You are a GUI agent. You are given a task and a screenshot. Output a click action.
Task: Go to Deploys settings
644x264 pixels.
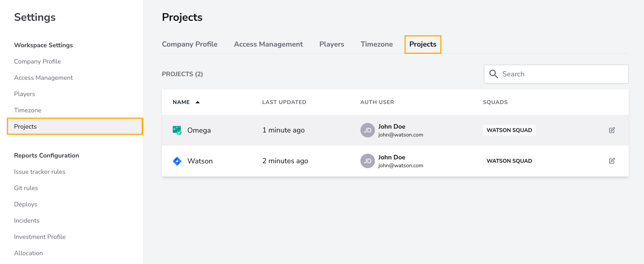point(25,204)
